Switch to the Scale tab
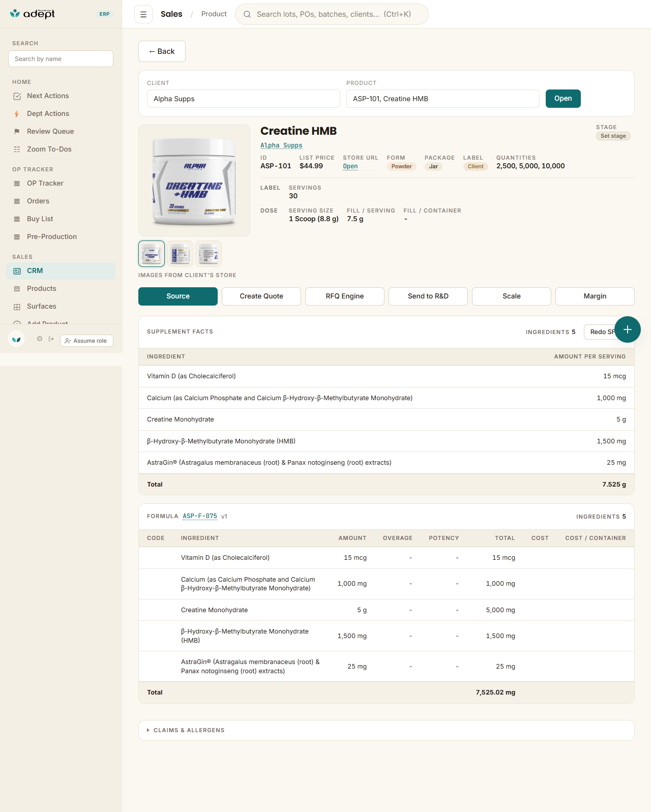 [x=512, y=296]
